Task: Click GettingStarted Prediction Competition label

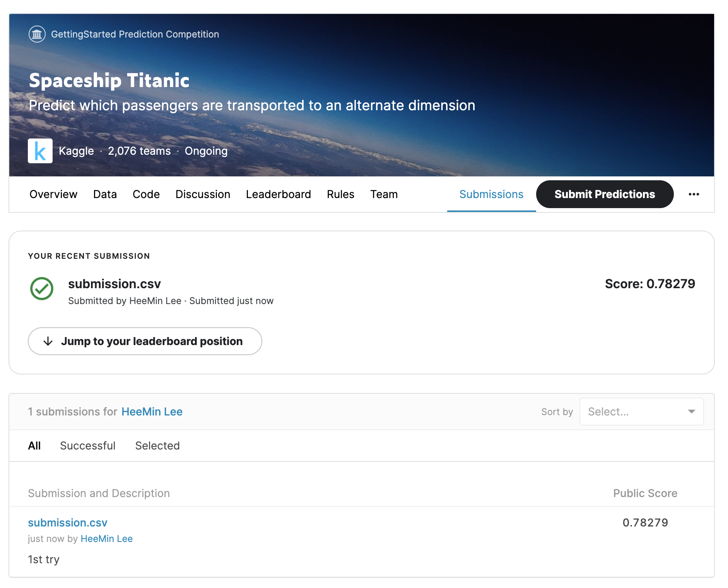Action: tap(135, 34)
